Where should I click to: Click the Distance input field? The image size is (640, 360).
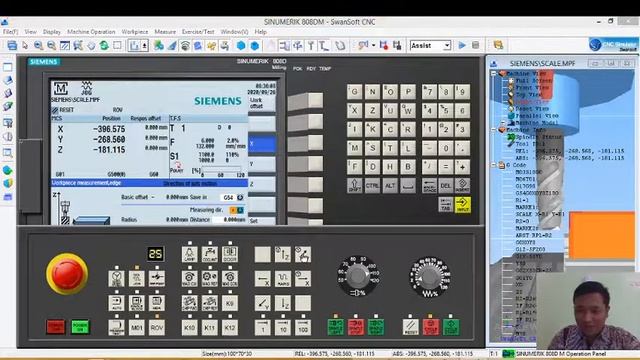pos(229,220)
